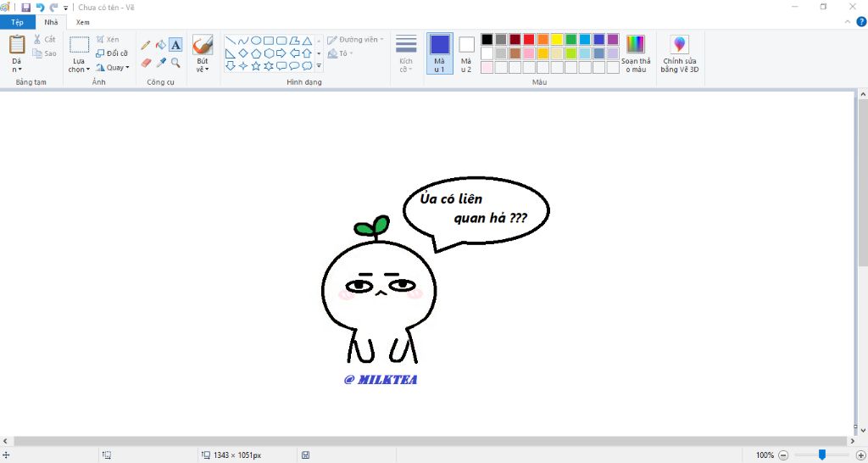Viewport: 868px width, 463px height.
Task: Pick the green color swatch
Action: click(571, 39)
